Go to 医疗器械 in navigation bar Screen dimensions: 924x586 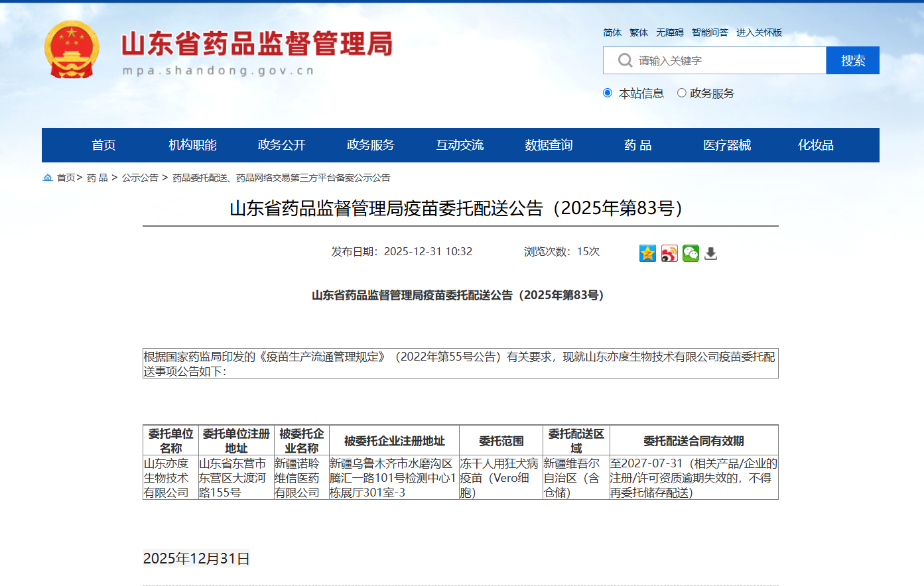point(727,145)
